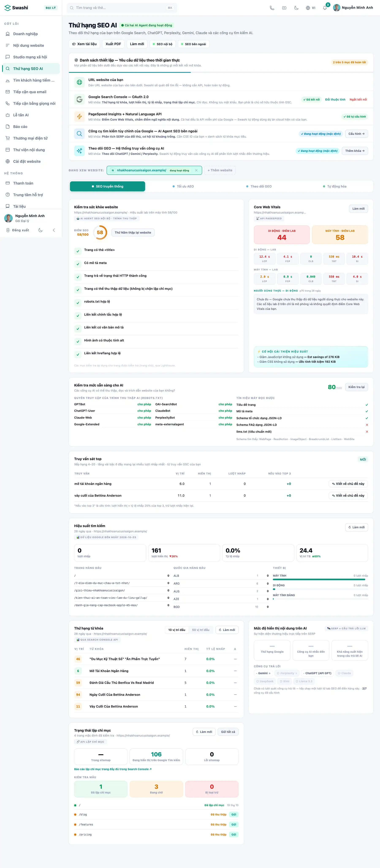Click the Lễ tân AI sidebar icon
This screenshot has height=868, width=380.
[x=8, y=115]
